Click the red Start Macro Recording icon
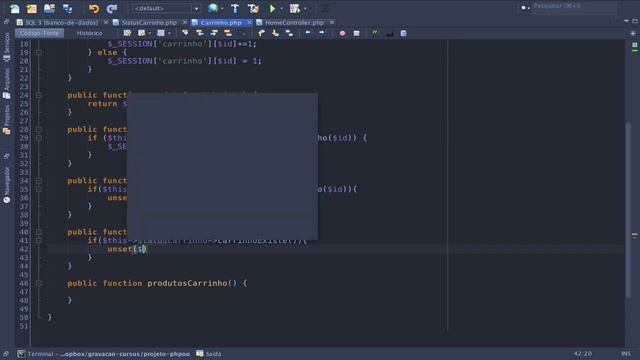This screenshot has width=640, height=360. (x=342, y=33)
